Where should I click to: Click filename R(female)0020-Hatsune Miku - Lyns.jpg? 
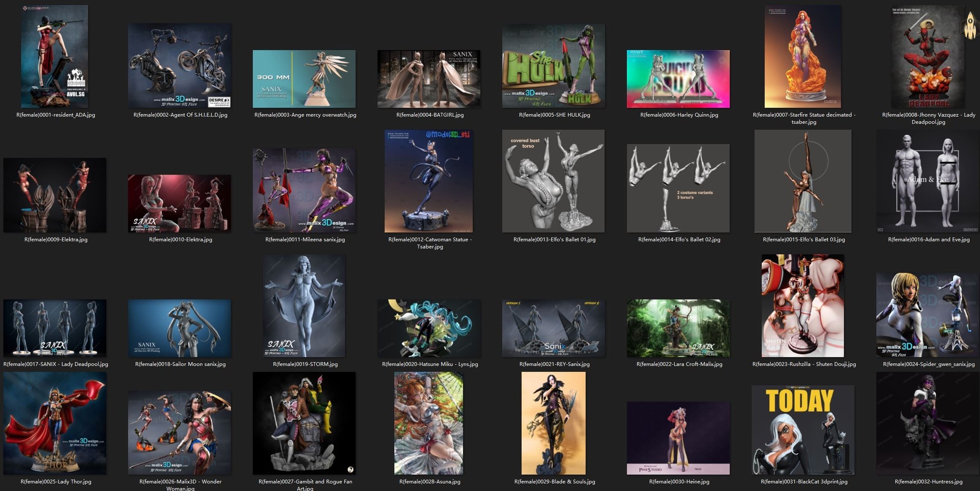[430, 364]
